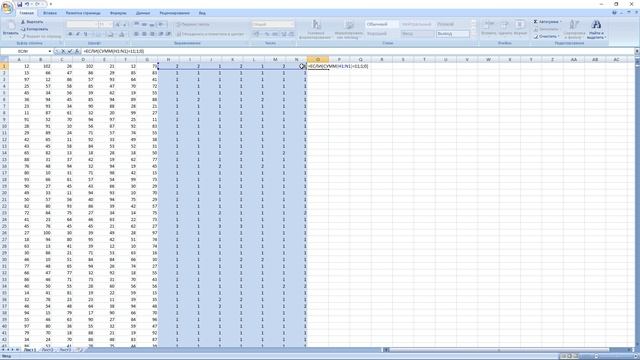Click the fill color bucket button
The height and width of the screenshot is (360, 640).
[111, 34]
